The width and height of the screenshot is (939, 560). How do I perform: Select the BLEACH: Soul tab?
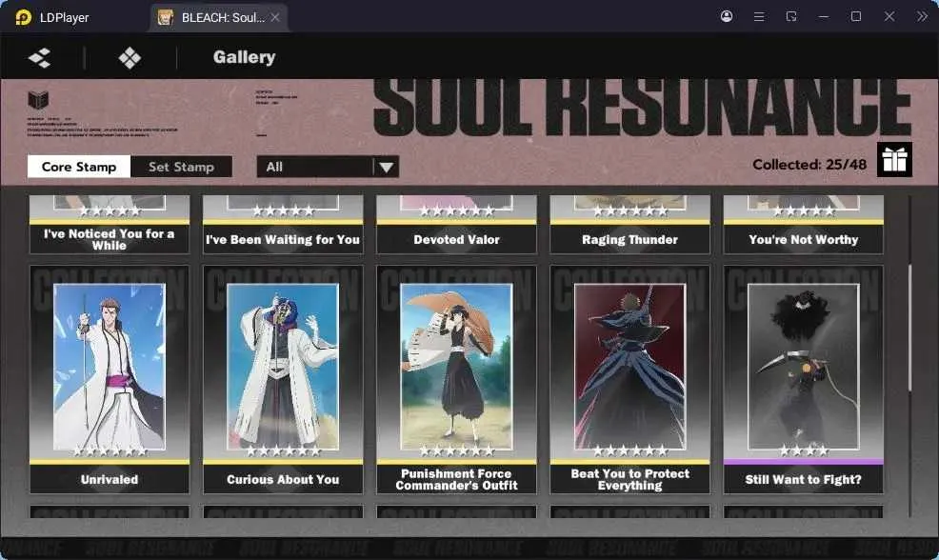tap(219, 17)
